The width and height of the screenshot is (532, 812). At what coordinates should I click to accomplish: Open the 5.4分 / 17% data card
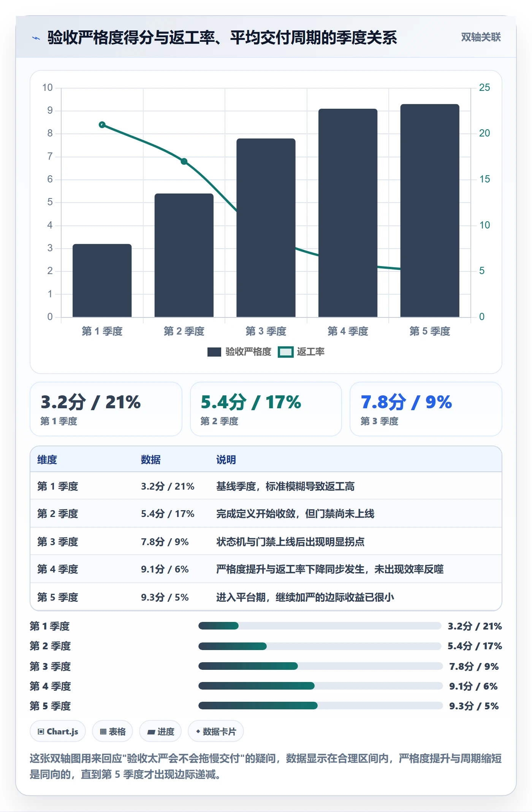pyautogui.click(x=266, y=409)
